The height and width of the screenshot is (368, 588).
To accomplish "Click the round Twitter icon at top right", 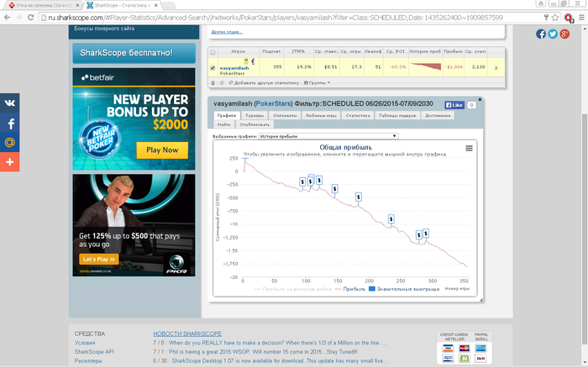I will pos(553,34).
